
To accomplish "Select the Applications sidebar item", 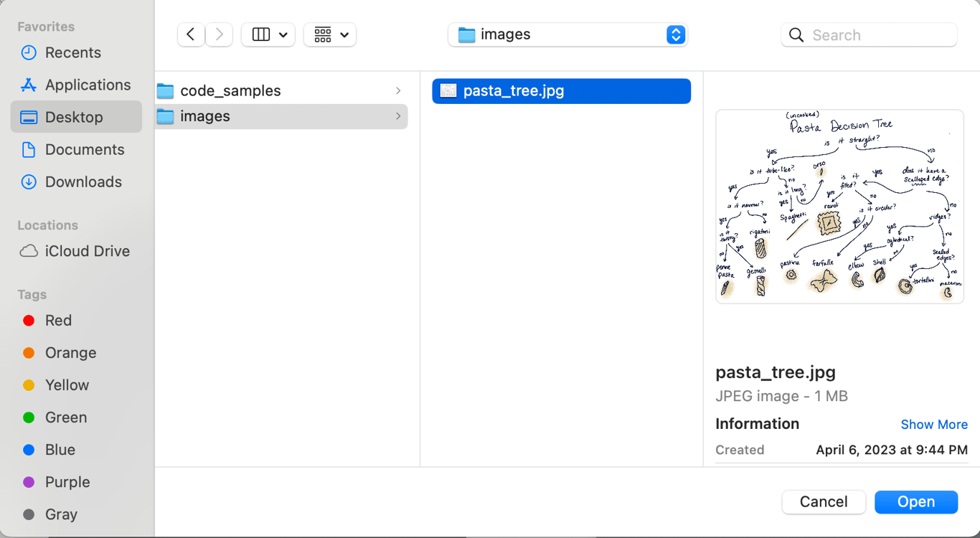I will tap(84, 85).
